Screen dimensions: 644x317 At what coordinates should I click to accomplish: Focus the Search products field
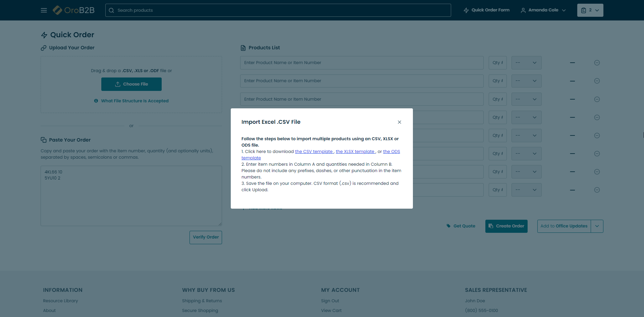[278, 10]
